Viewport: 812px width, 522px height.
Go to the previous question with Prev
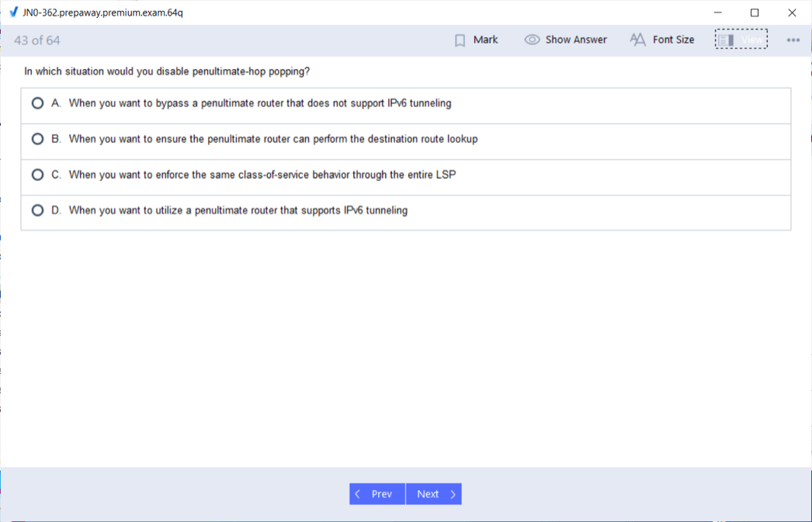tap(377, 494)
